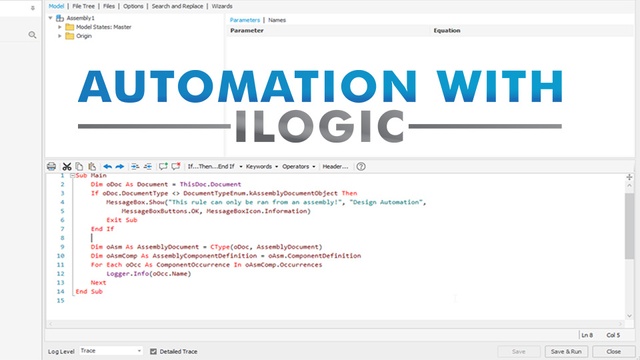
Task: Switch to the Options tab
Action: 133,6
